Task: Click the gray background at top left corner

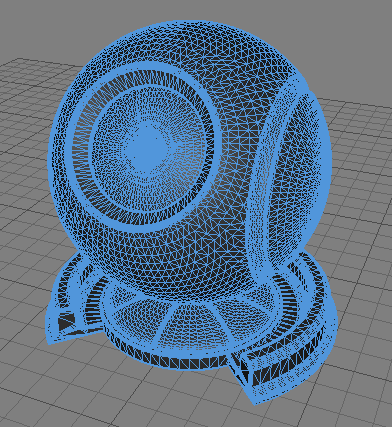Action: coord(27,23)
